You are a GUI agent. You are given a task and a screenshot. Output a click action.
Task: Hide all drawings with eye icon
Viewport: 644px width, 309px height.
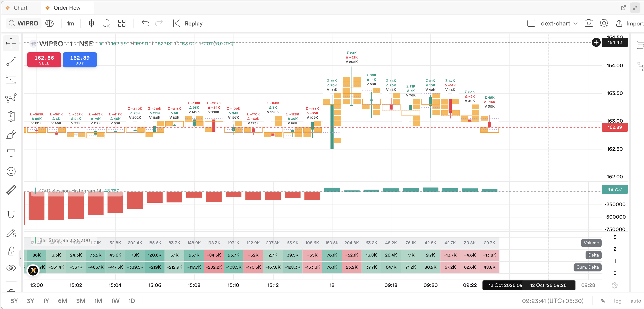point(11,268)
